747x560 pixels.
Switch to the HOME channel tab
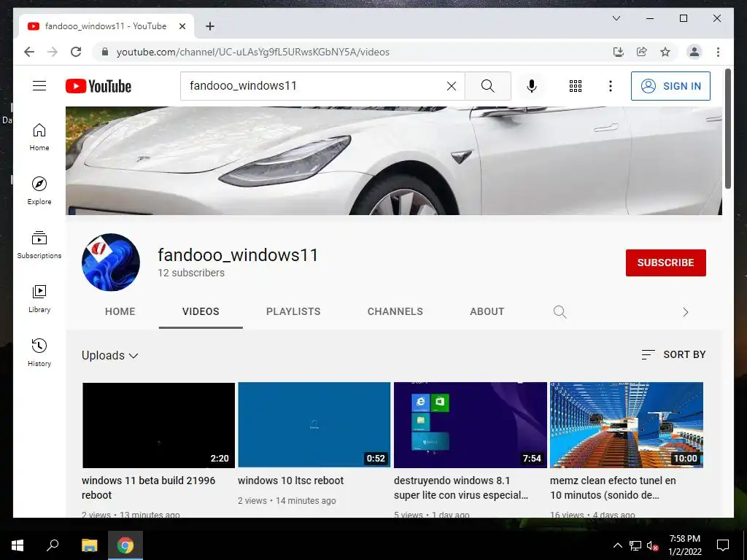[120, 311]
